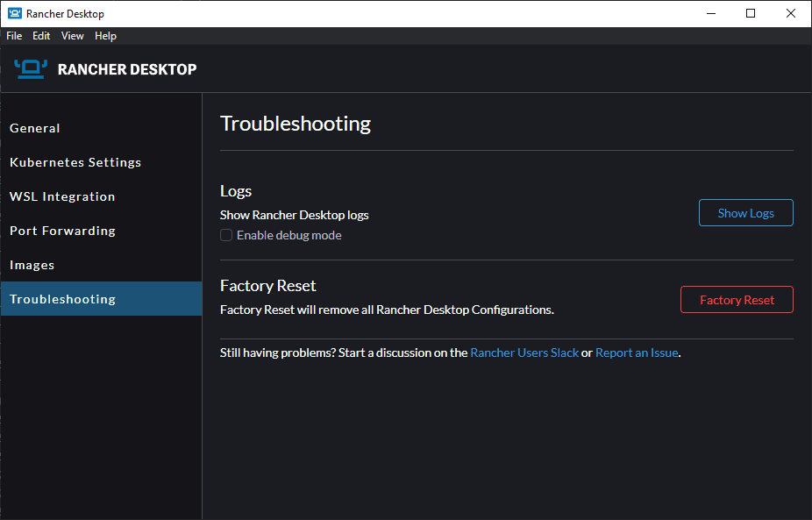Click the red Factory Reset button
This screenshot has width=812, height=520.
tap(737, 300)
